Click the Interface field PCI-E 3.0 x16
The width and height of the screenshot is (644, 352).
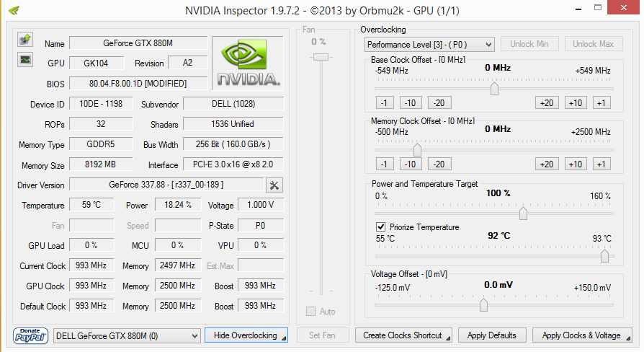click(233, 164)
